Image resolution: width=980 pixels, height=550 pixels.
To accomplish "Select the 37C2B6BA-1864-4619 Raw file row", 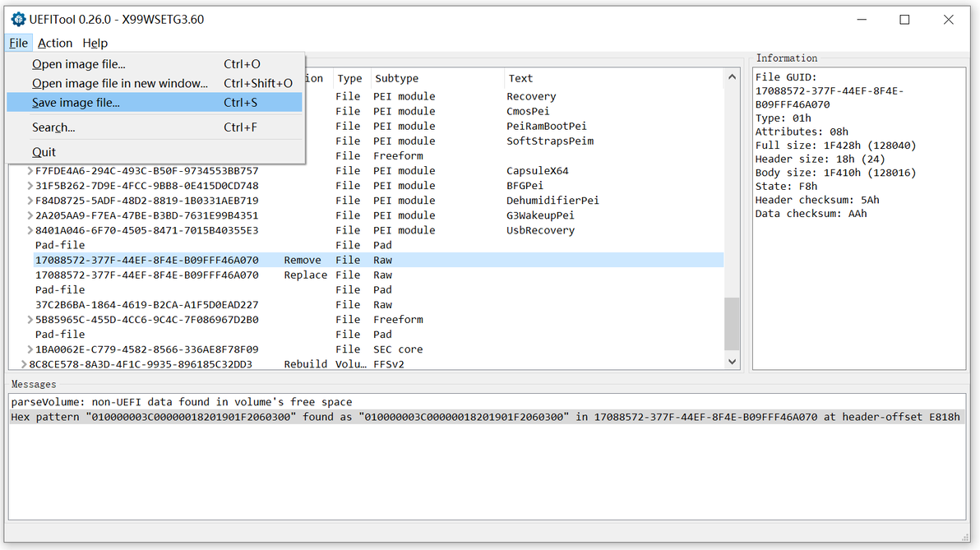I will pos(379,305).
